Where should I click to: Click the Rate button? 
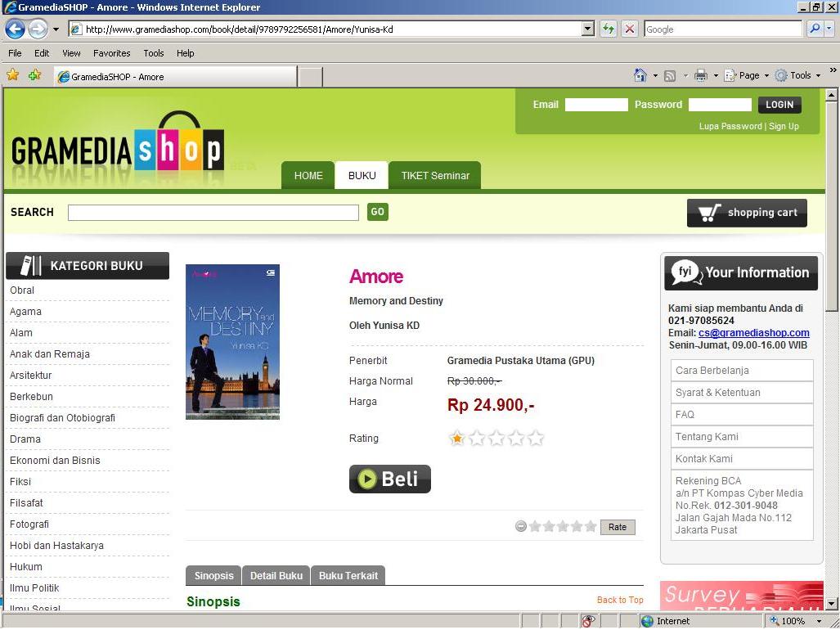pos(618,527)
